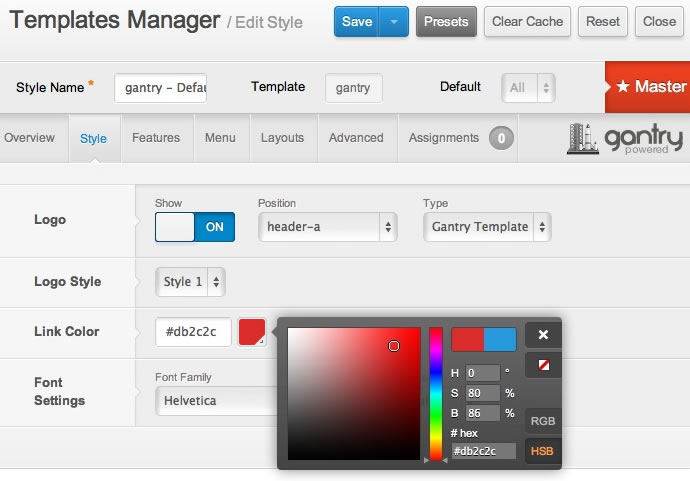Viewport: 690px width, 481px height.
Task: Switch color picker to RGB mode
Action: pos(543,421)
